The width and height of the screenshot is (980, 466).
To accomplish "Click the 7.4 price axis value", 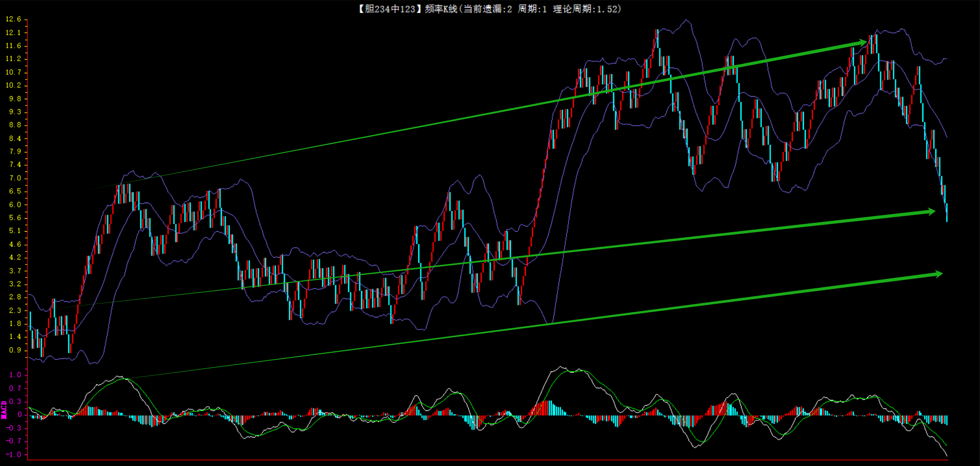I will (16, 165).
